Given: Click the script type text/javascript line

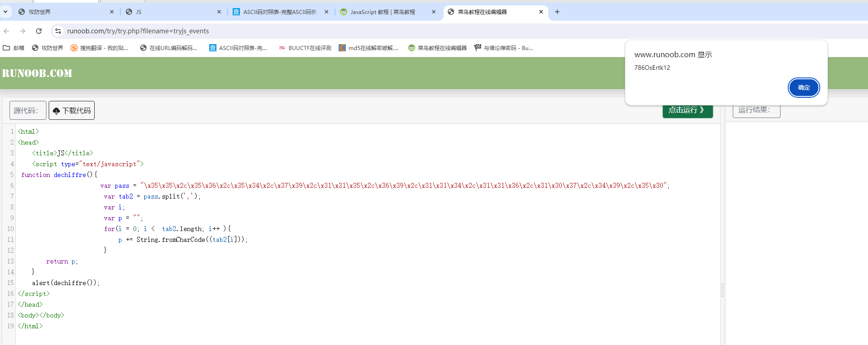Looking at the screenshot, I should (88, 164).
